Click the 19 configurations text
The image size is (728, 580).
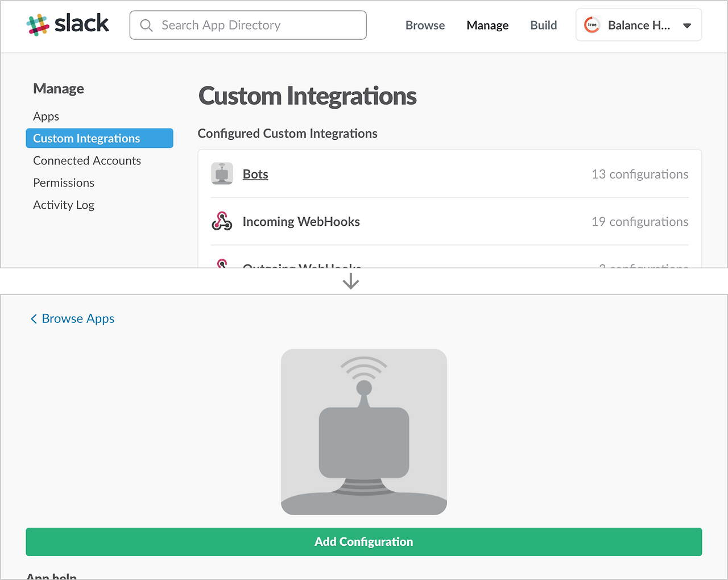point(640,221)
